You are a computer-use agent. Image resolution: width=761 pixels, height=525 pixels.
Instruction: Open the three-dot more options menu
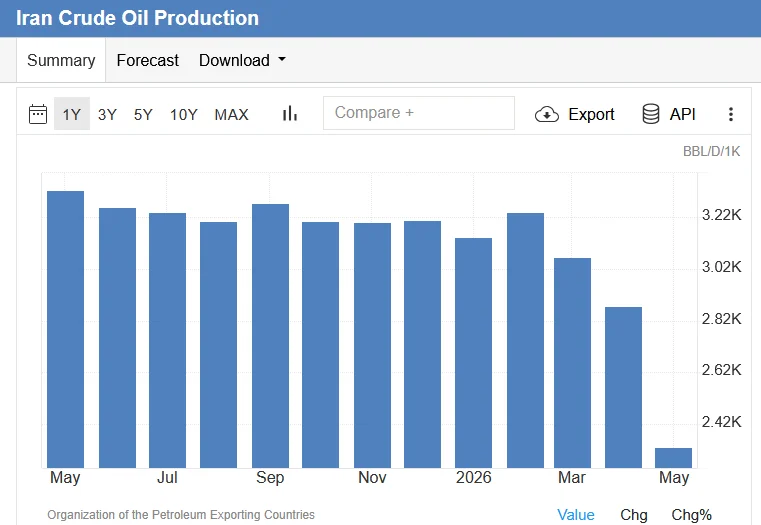tap(730, 114)
